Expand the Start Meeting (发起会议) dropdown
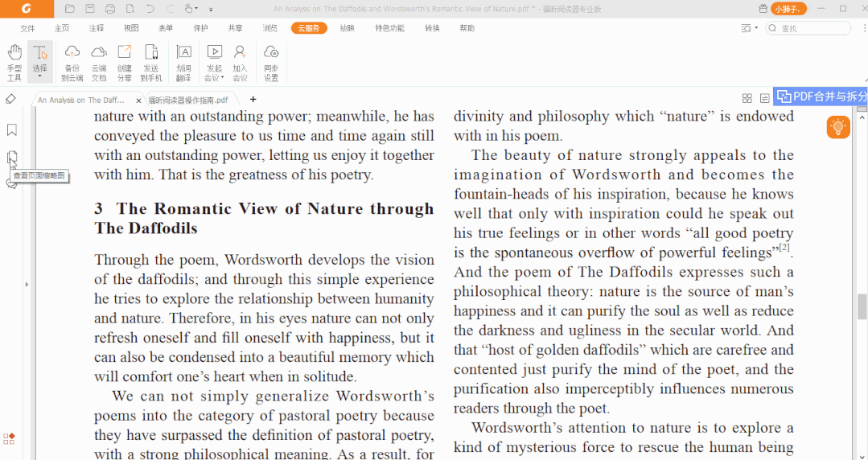Screen dimensions: 868x460 click(223, 79)
